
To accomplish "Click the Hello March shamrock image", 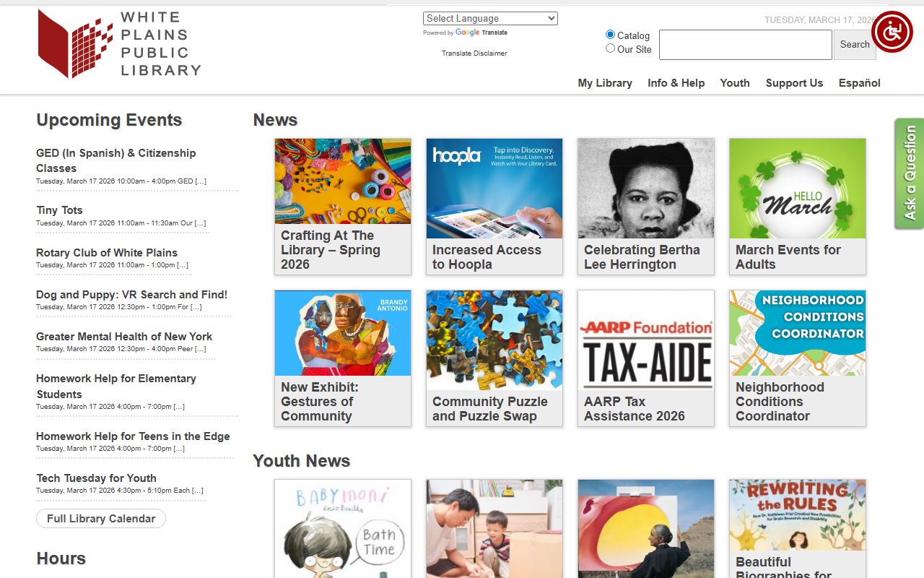I will point(798,189).
